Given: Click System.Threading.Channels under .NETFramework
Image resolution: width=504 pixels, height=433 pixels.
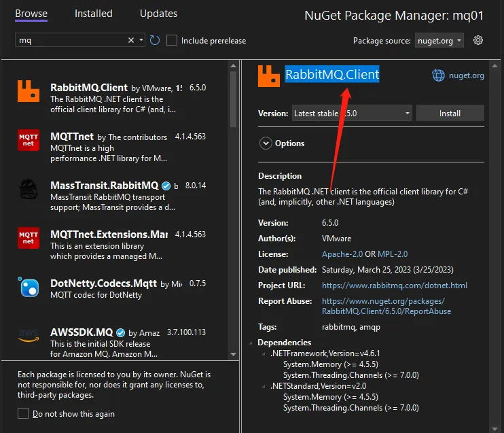Looking at the screenshot, I should 351,375.
